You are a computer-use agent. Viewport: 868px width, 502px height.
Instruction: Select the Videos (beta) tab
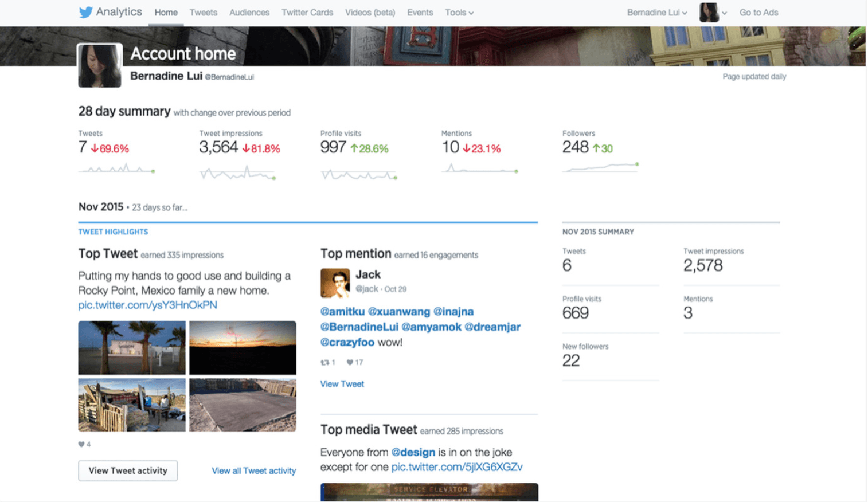[370, 12]
